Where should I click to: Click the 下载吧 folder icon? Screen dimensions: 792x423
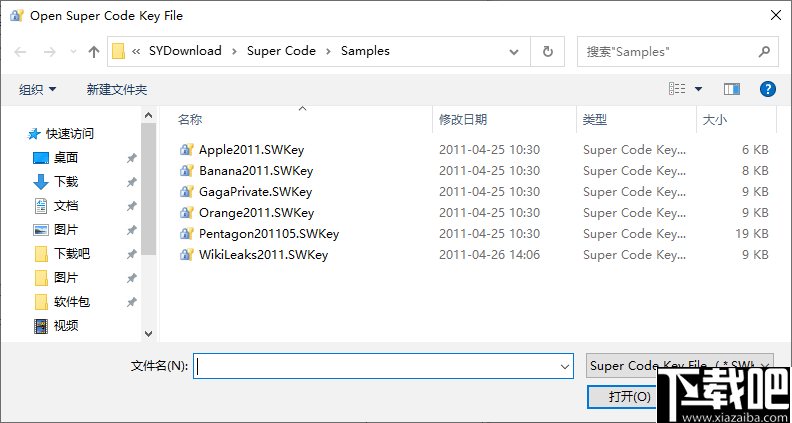(x=41, y=254)
